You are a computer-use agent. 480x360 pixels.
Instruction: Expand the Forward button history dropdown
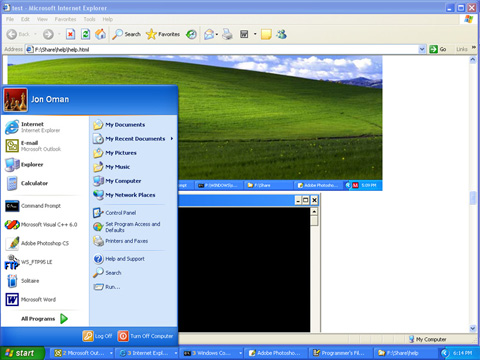59,34
